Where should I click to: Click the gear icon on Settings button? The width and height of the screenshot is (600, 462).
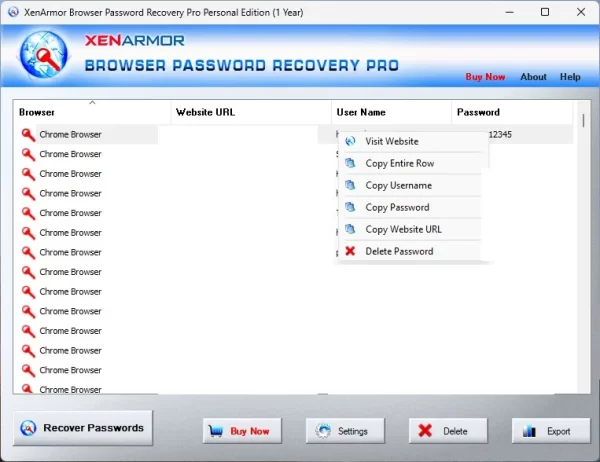click(323, 431)
